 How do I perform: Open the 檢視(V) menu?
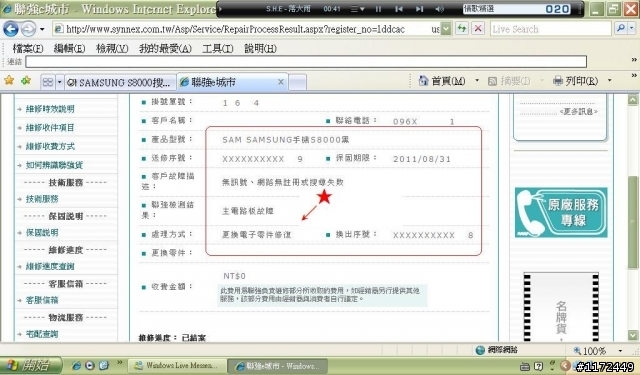(x=112, y=49)
